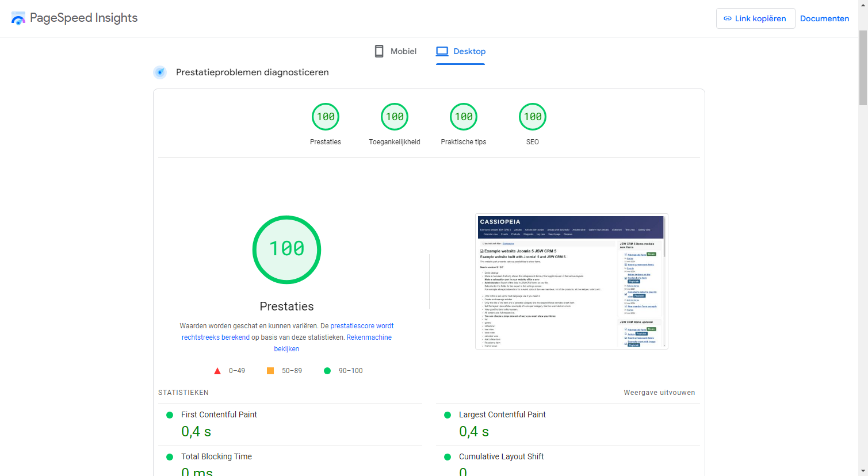This screenshot has width=868, height=476.
Task: Expand view with Weergave uitvouwen
Action: 659,393
